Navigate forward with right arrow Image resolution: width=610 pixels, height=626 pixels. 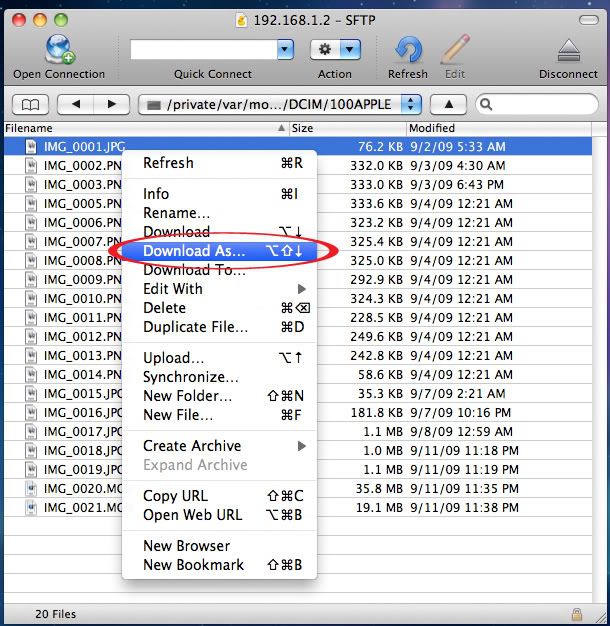[112, 105]
